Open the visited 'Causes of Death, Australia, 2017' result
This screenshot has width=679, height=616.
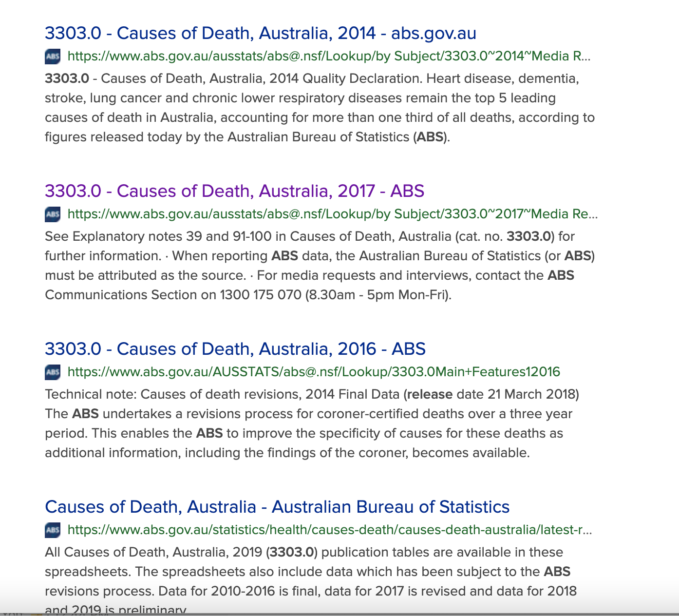(234, 191)
